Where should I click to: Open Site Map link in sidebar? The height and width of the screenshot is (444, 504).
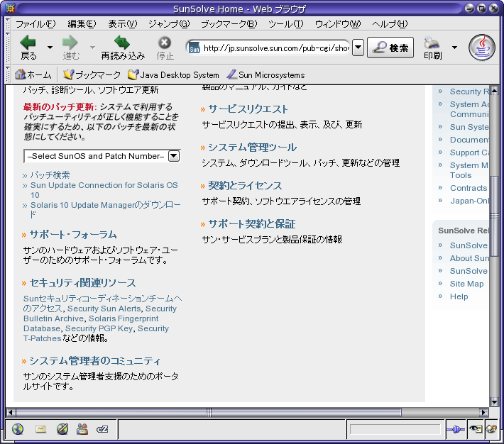point(466,284)
